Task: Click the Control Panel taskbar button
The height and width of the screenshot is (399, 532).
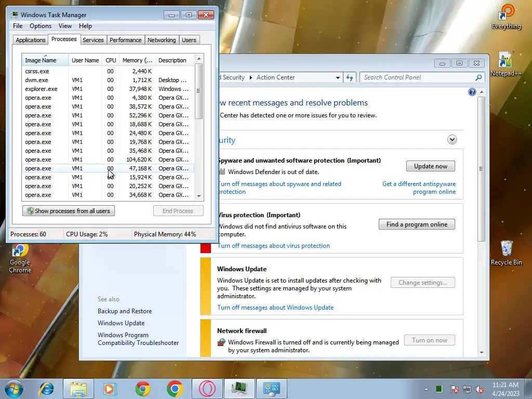Action: pyautogui.click(x=271, y=389)
